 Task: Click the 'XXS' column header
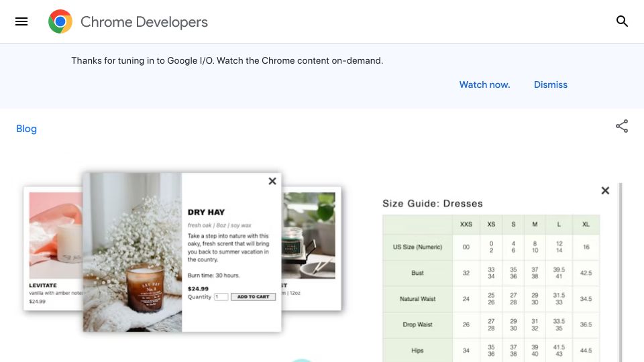click(x=466, y=225)
